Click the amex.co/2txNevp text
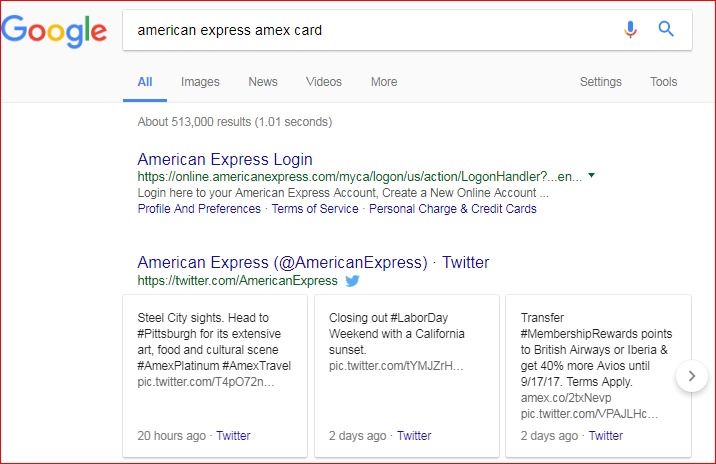 (566, 398)
